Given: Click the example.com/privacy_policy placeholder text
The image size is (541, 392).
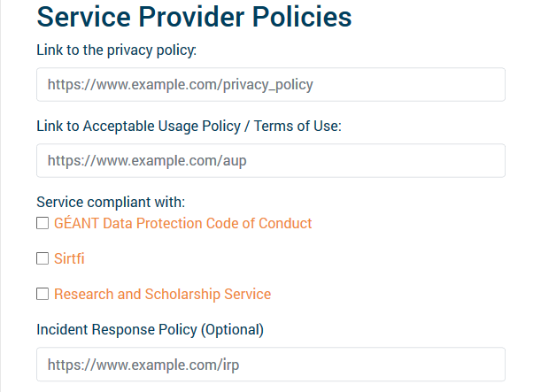Looking at the screenshot, I should tap(180, 86).
